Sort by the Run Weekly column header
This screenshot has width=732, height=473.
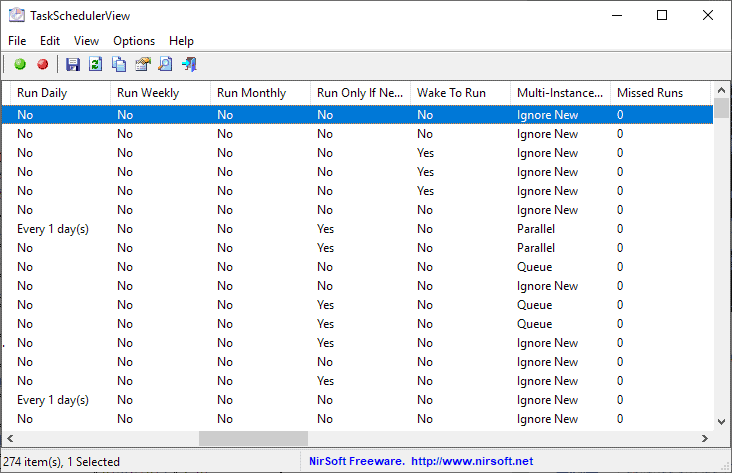[x=160, y=93]
